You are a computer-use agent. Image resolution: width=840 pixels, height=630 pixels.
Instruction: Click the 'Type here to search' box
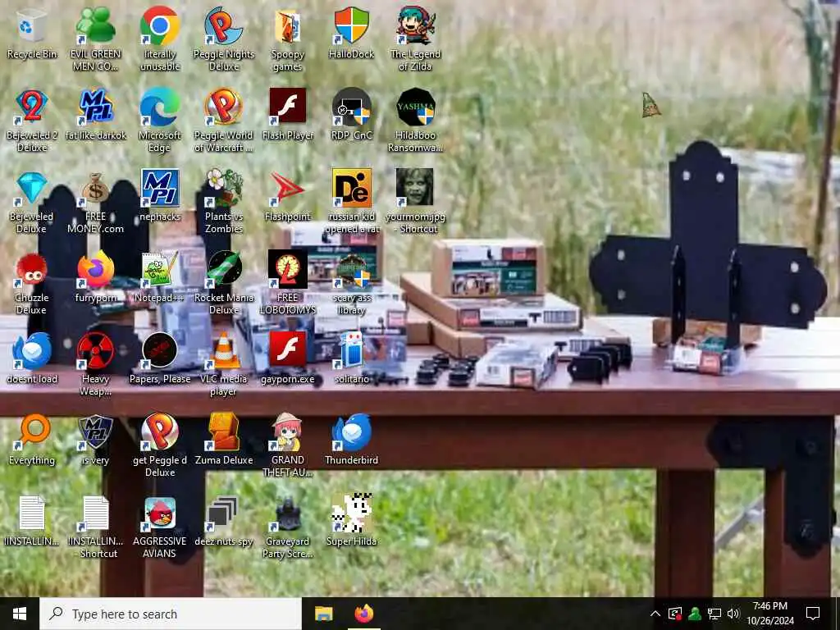(171, 614)
